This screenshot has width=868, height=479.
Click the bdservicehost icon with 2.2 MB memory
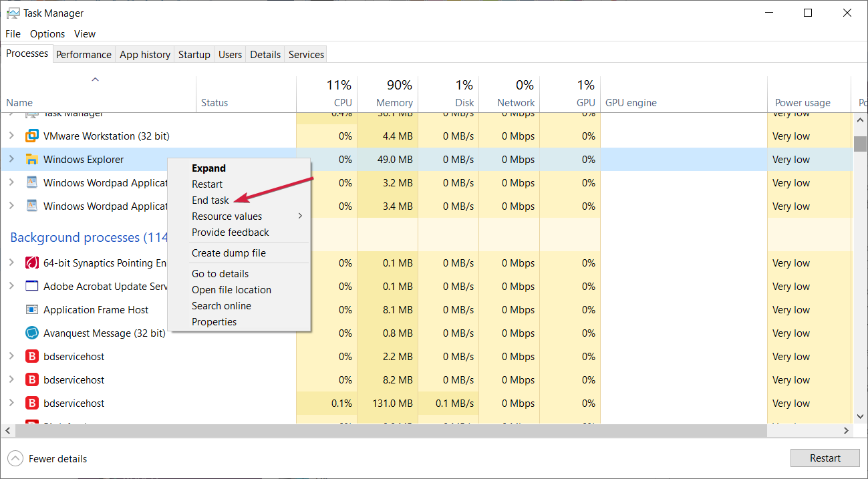[31, 357]
